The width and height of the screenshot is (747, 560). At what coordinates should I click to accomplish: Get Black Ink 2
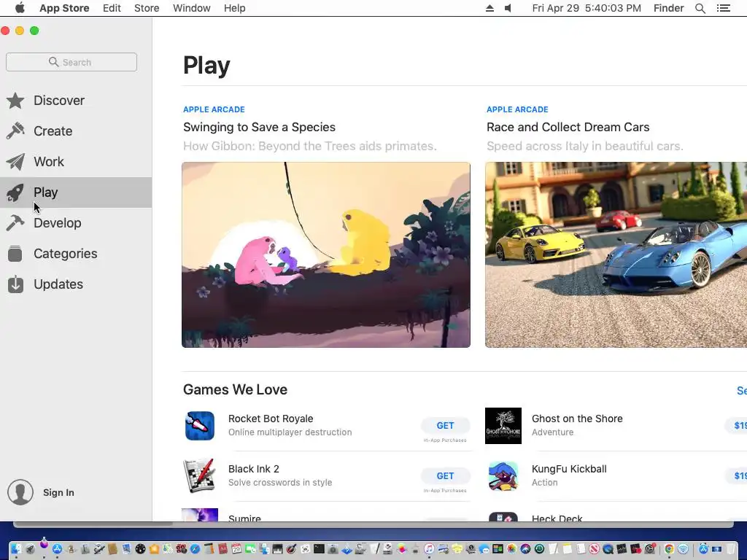point(446,475)
